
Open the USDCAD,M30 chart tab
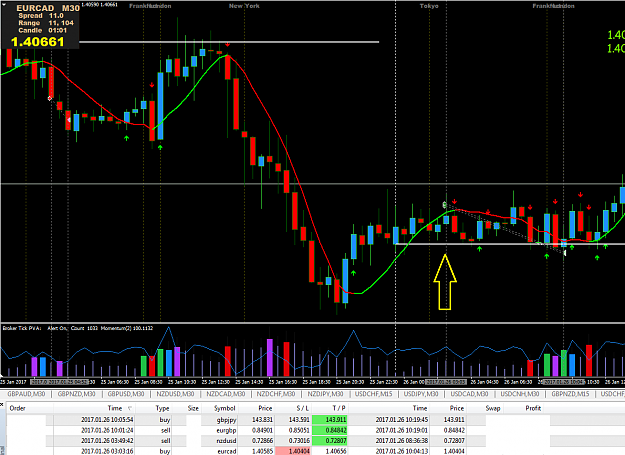pyautogui.click(x=469, y=394)
